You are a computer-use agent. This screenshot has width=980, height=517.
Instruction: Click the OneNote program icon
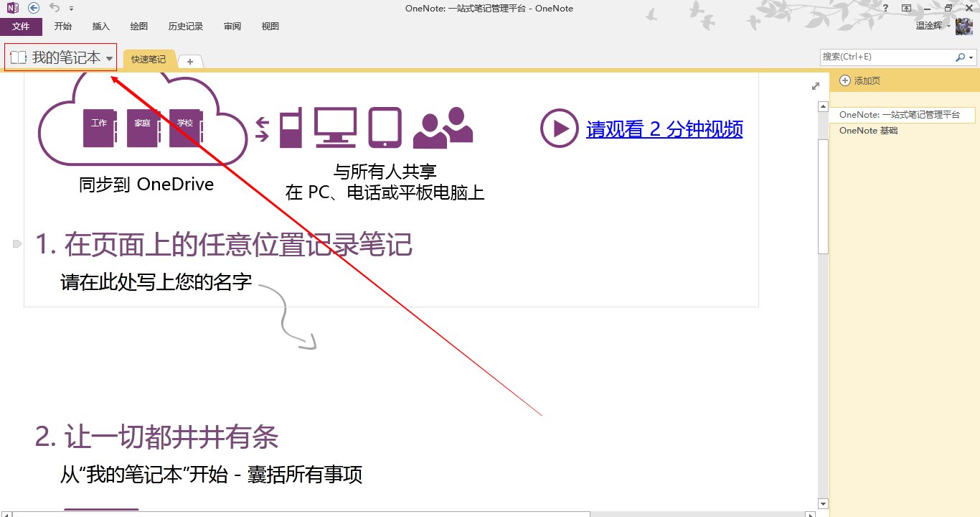pos(12,8)
